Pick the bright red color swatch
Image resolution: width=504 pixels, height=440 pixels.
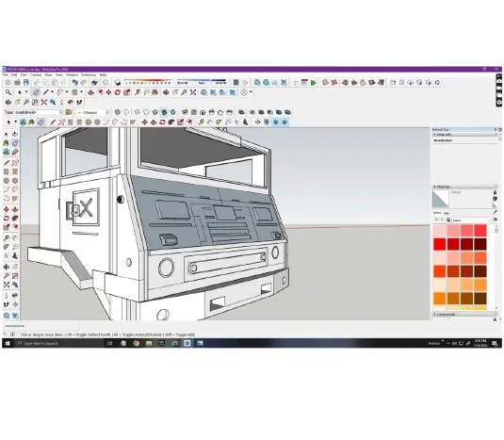[x=439, y=244]
